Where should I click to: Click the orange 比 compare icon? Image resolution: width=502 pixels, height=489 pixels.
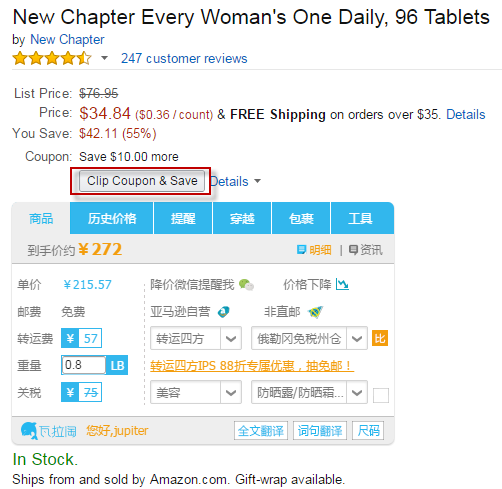pyautogui.click(x=380, y=339)
